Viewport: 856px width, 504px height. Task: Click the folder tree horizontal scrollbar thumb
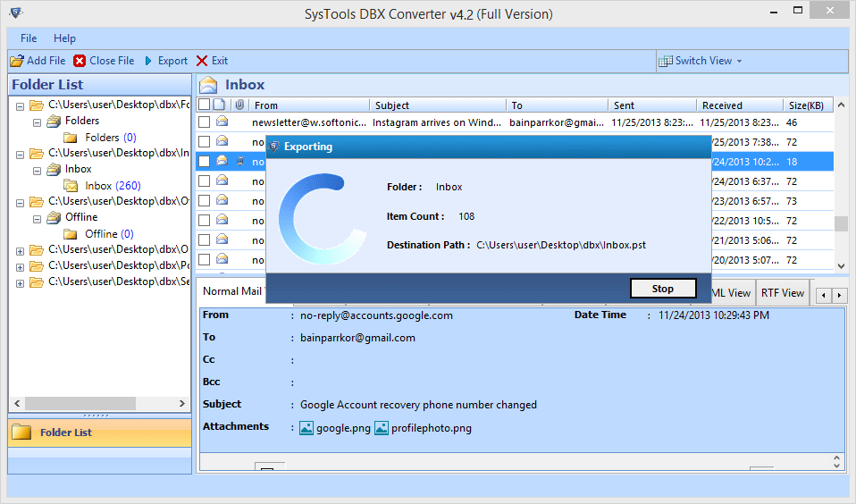[80, 404]
